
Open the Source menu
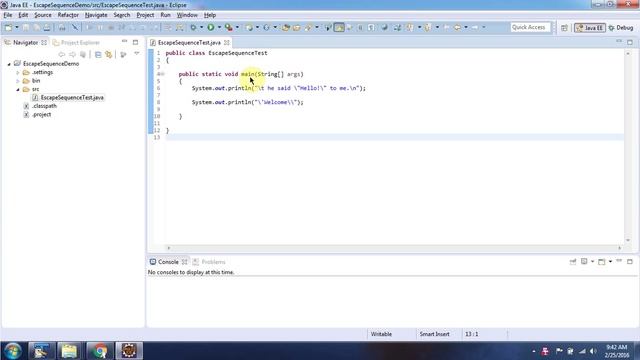tap(43, 15)
